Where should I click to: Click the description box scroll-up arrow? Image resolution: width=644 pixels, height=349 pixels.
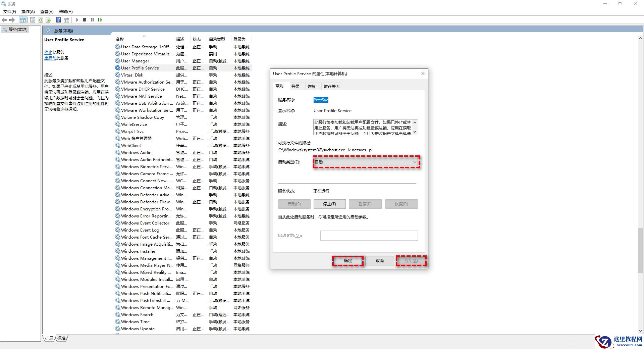[415, 122]
